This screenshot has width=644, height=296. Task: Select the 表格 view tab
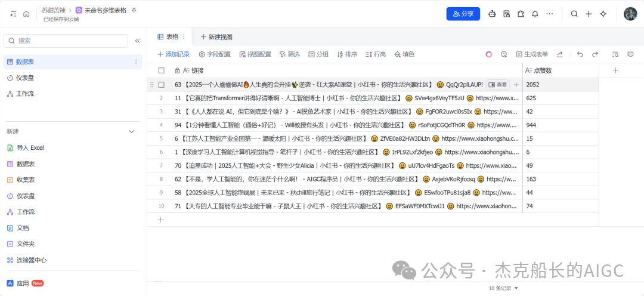pyautogui.click(x=168, y=36)
